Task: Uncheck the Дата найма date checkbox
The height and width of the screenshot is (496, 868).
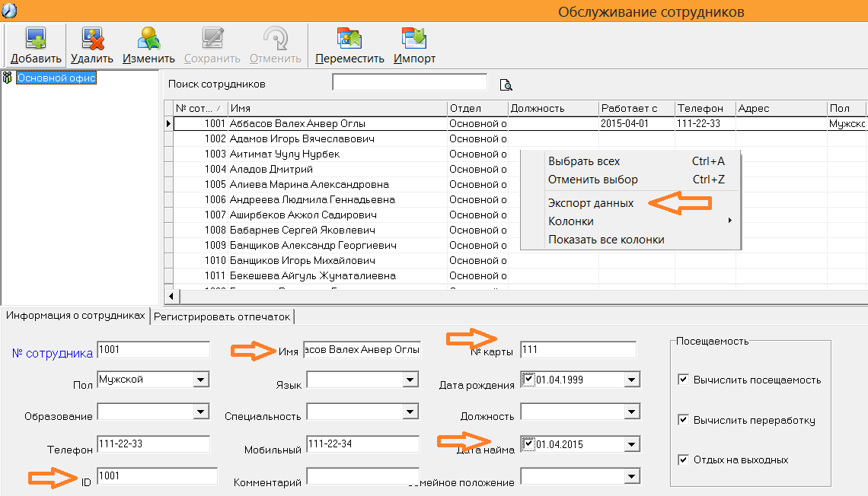Action: coord(528,444)
